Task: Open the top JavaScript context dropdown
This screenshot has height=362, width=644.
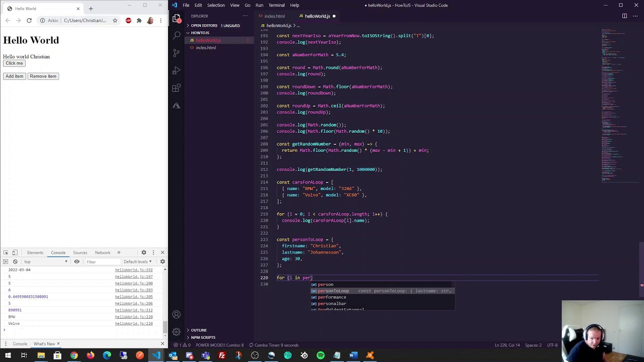Action: click(x=45, y=261)
